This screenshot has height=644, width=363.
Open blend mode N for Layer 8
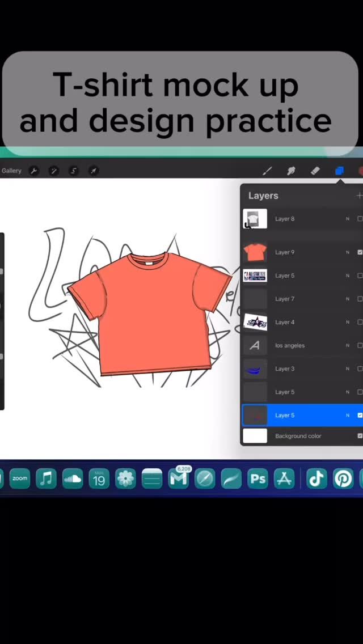pos(348,219)
